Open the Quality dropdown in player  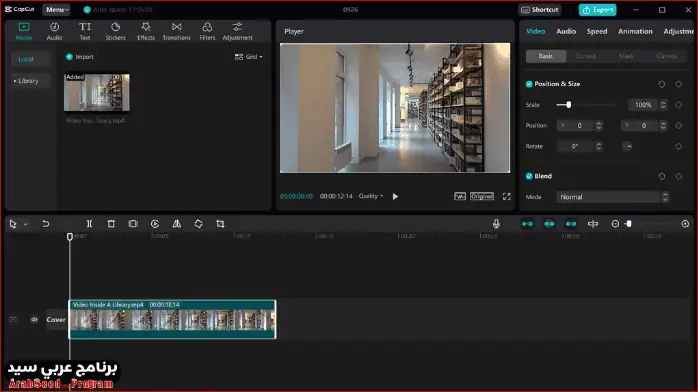coord(371,196)
